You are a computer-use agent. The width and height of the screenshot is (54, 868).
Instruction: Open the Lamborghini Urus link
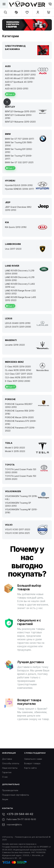13,249
